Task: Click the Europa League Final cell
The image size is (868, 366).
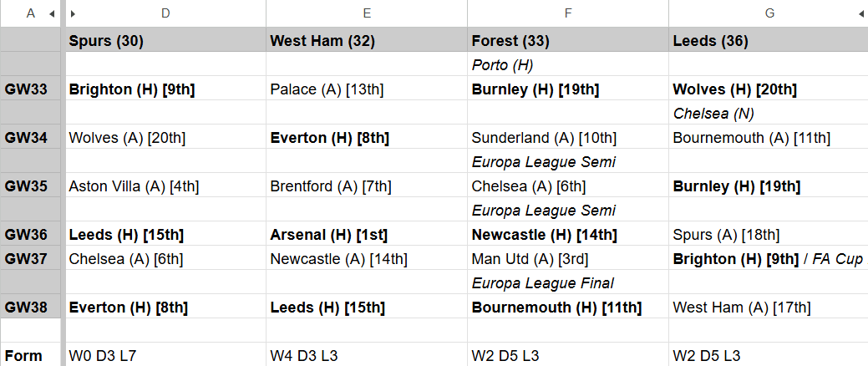Action: (x=568, y=283)
